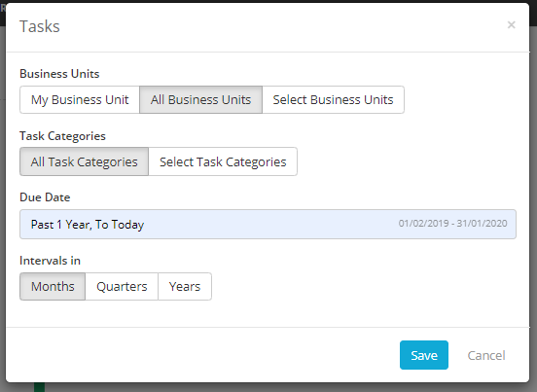Screen dimensions: 537x392
Task: Click the Business Units section label
Action: tap(59, 74)
